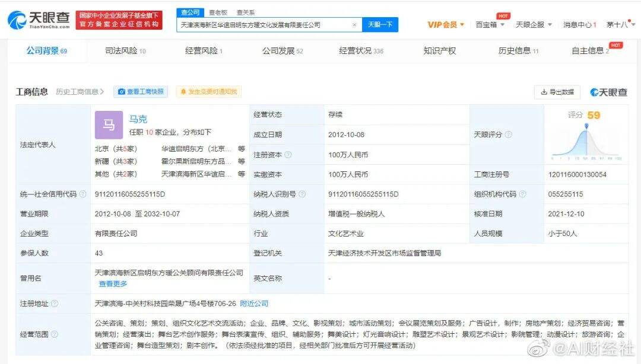Click help icon next to 组织机构代码

click(522, 194)
